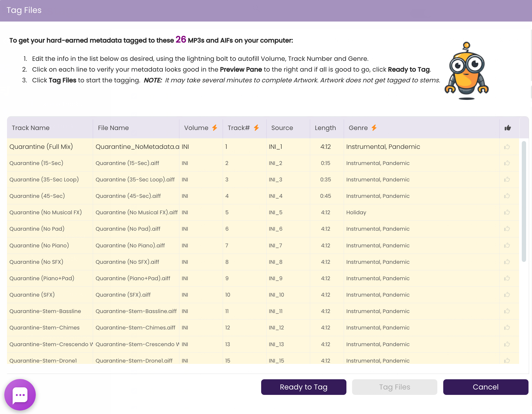Toggle thumbs-up for Quarantine (No Pad) row
Screen dimensions: 532x414
click(507, 229)
